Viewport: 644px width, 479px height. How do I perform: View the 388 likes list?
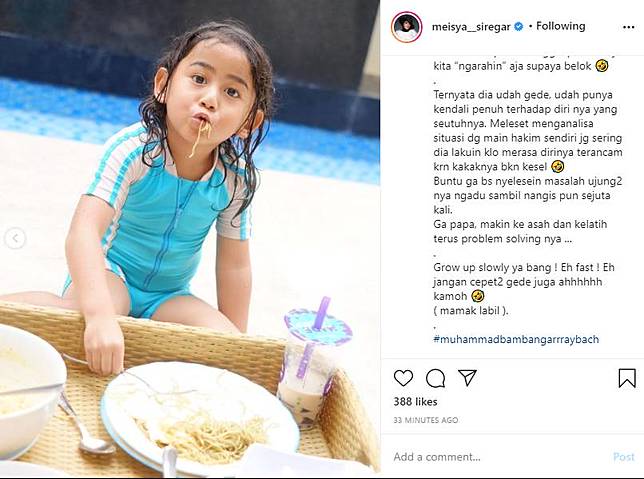[x=415, y=402]
